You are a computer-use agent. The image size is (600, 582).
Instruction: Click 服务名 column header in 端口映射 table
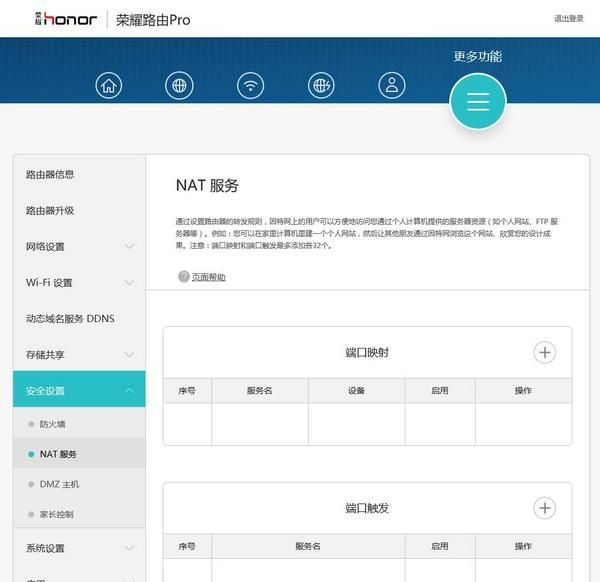[x=259, y=391]
